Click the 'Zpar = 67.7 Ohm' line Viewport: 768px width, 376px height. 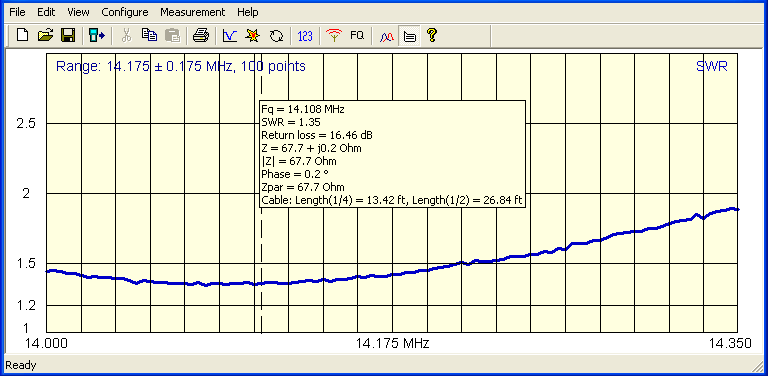pos(303,187)
